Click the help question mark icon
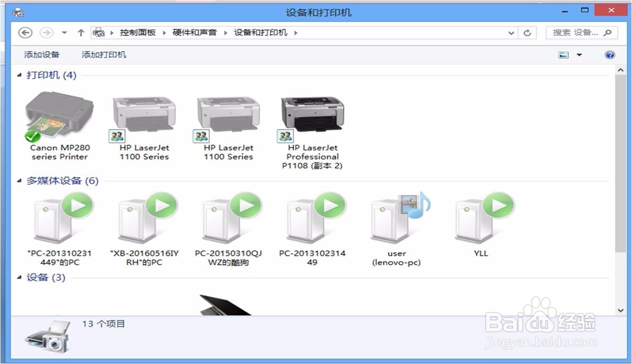632x364 pixels. tap(610, 55)
